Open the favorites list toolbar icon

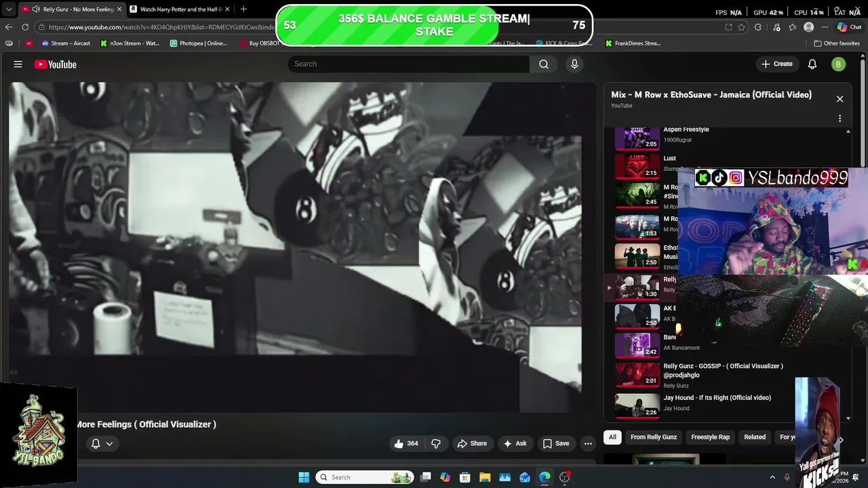tap(792, 27)
